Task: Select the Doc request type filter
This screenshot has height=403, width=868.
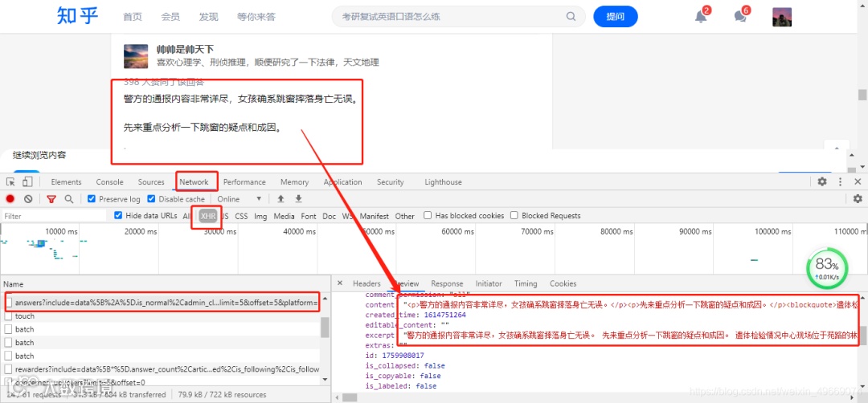Action: 330,216
